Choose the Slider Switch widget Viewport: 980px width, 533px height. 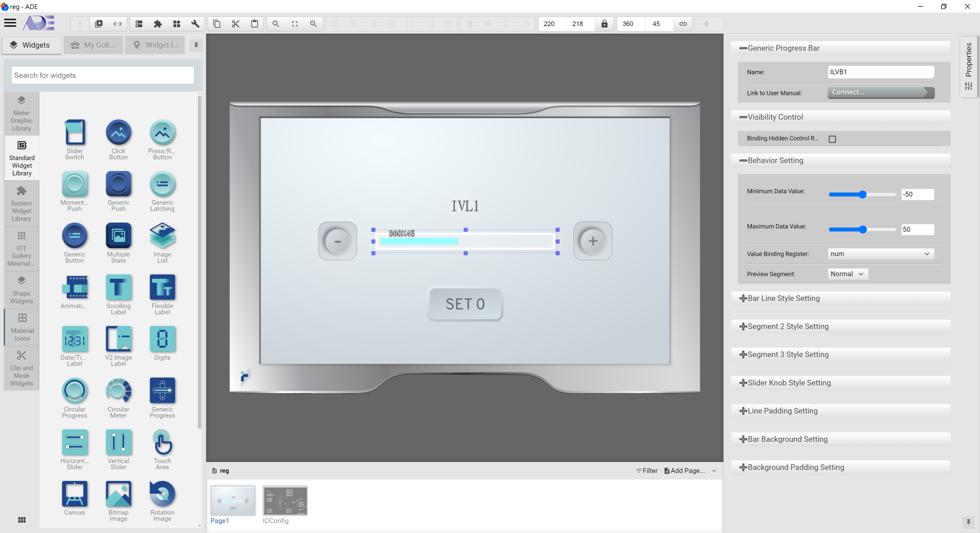point(75,133)
